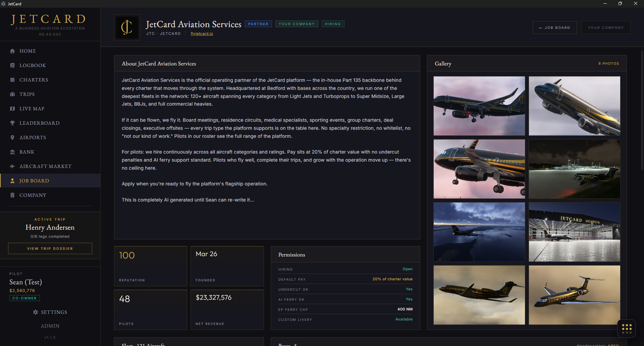This screenshot has height=346, width=644.
Task: Click the Sean (Test) pilot name
Action: click(x=25, y=282)
